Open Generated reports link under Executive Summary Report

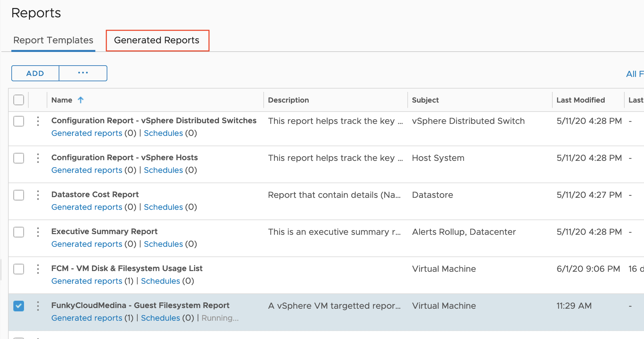point(87,244)
